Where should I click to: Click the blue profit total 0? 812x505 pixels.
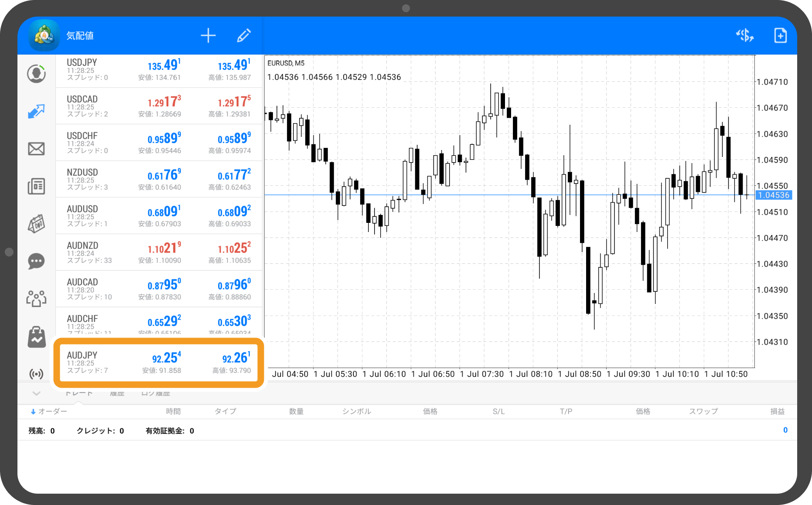pyautogui.click(x=785, y=430)
